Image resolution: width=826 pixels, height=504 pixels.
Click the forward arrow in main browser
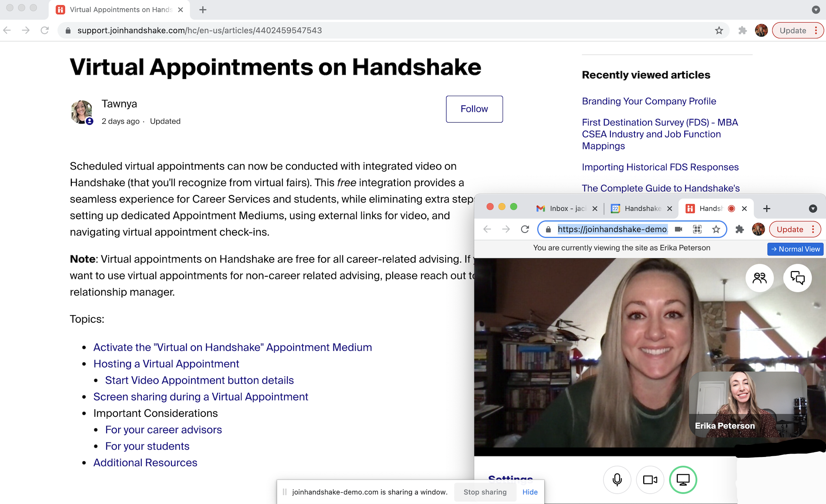tap(26, 30)
